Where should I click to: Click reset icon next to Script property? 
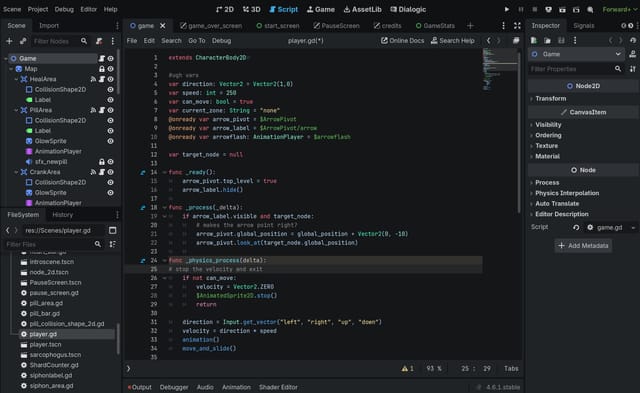[x=576, y=227]
